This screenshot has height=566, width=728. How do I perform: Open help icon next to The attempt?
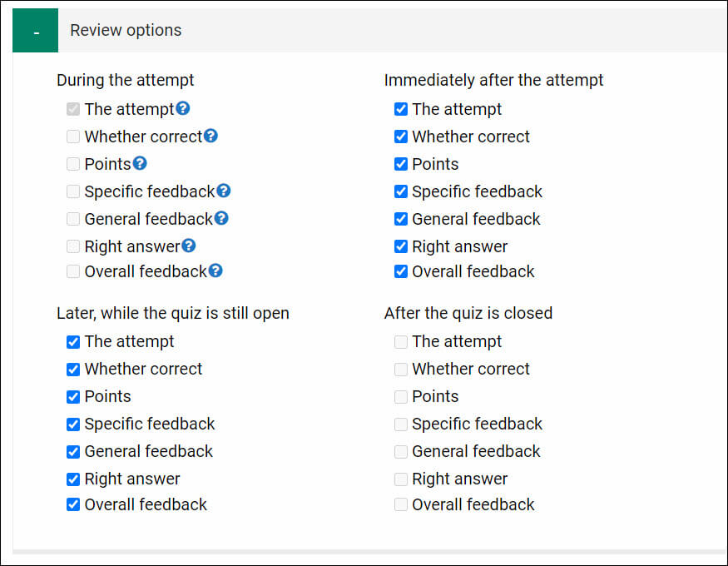(183, 109)
